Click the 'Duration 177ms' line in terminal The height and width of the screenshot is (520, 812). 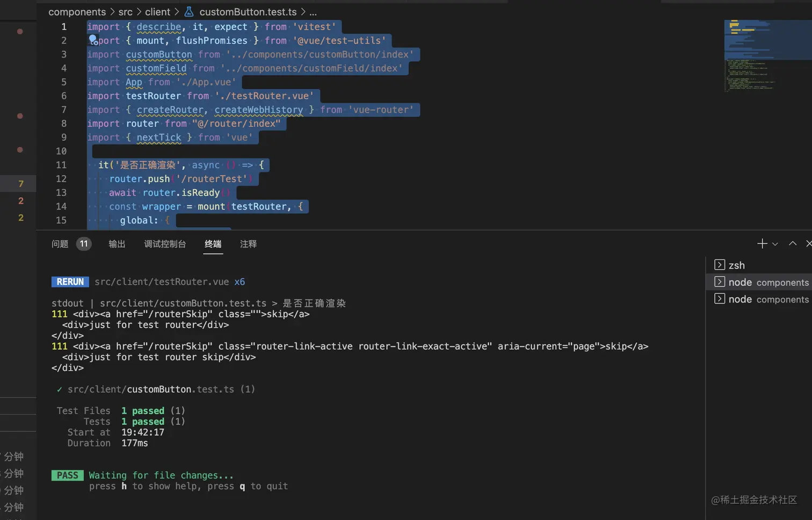point(107,443)
